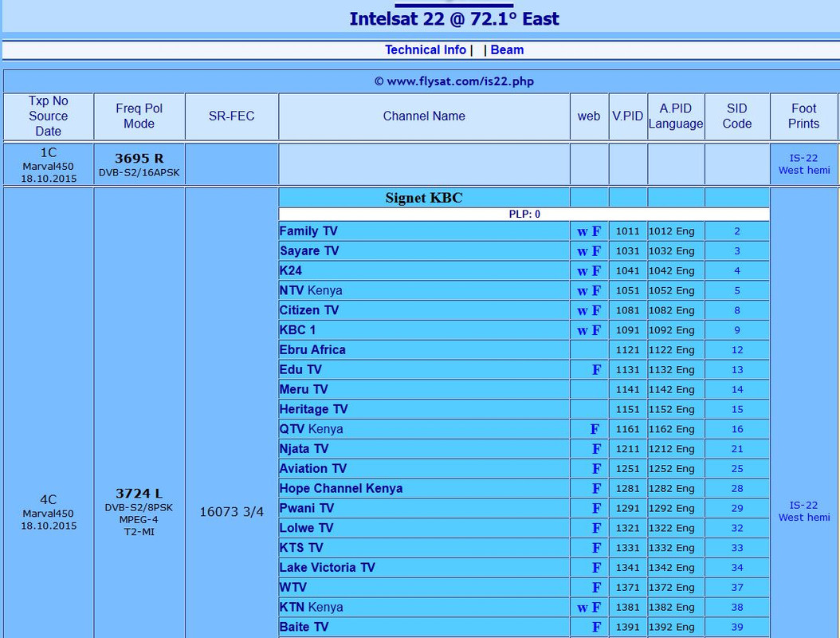
Task: Click the 'F' icon for NTV Kenya
Action: pos(596,291)
